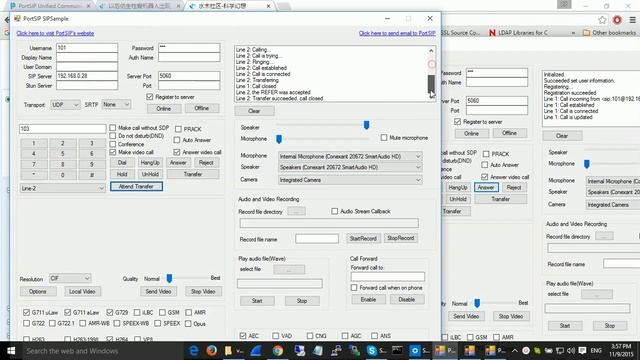Open the SRTP None dropdown
Image resolution: width=640 pixels, height=360 pixels.
pos(116,104)
